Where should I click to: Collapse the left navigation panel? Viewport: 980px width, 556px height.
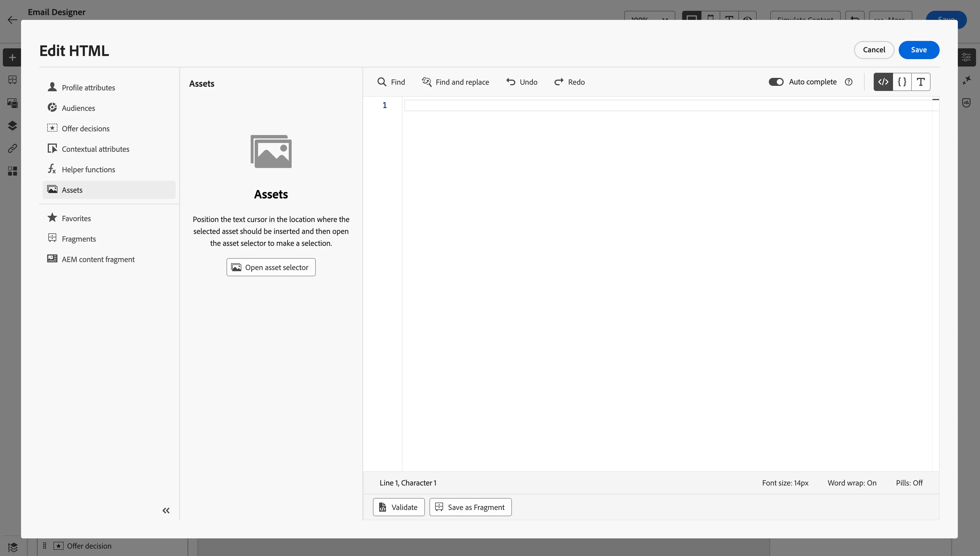166,511
